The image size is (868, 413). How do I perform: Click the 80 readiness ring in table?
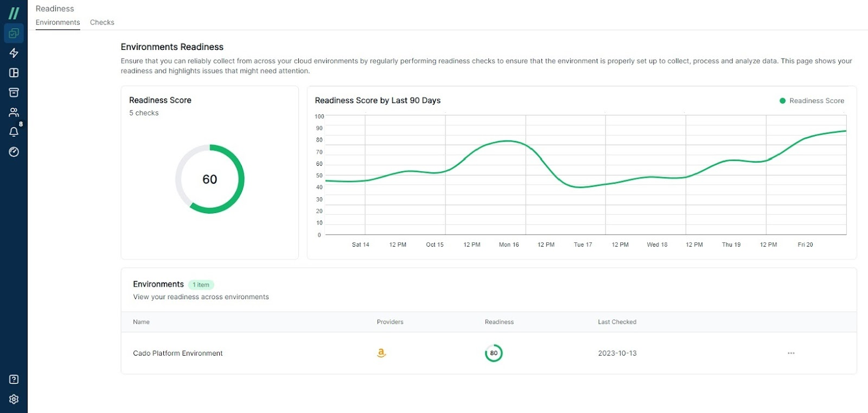tap(494, 353)
